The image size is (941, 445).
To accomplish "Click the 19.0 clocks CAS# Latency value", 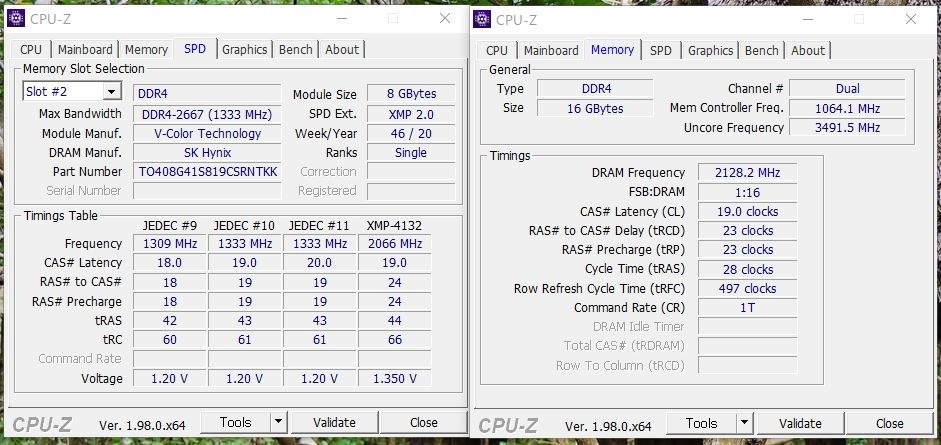I will coord(747,211).
